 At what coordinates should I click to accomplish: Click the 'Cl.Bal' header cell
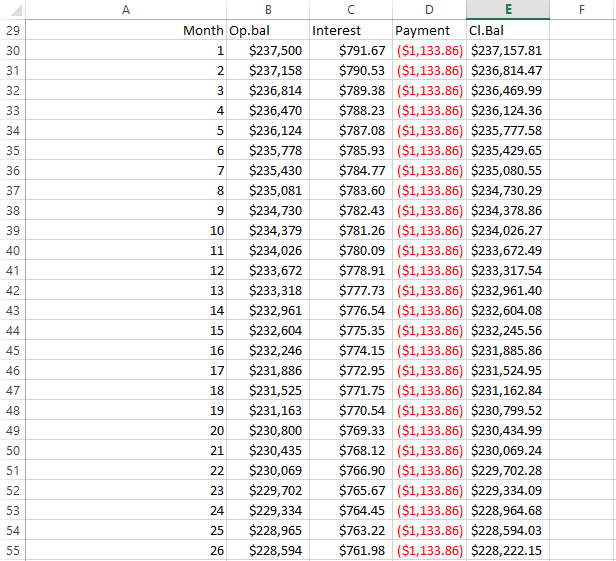tap(508, 30)
